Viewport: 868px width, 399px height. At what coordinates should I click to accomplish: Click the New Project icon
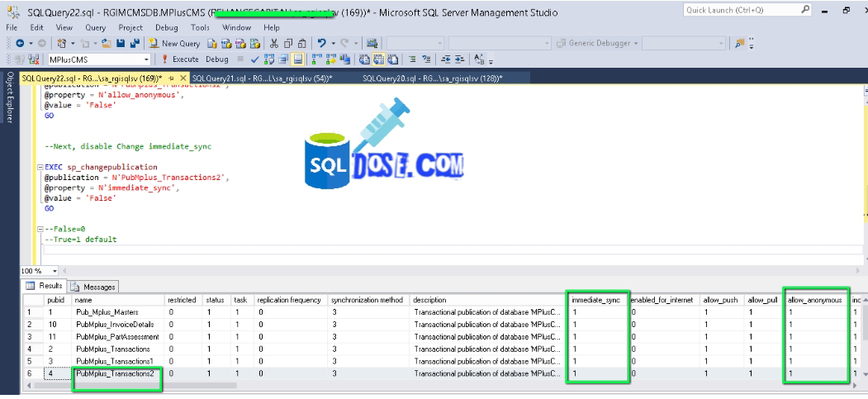(61, 43)
